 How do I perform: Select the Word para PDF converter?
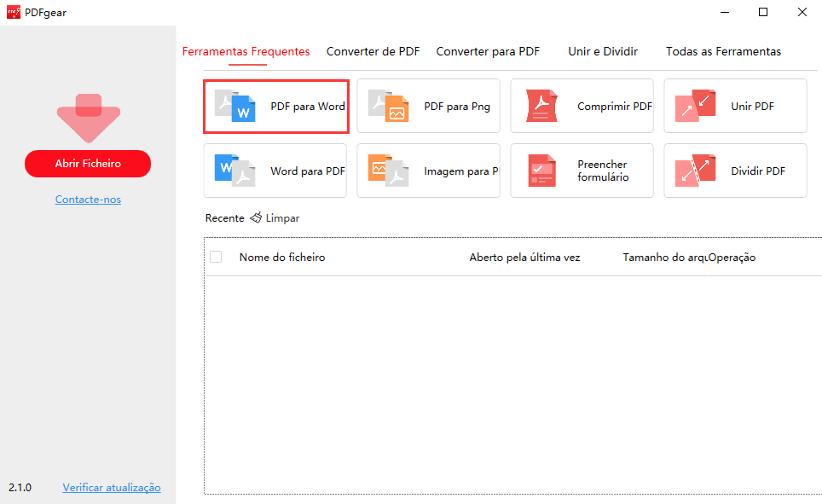click(x=275, y=171)
